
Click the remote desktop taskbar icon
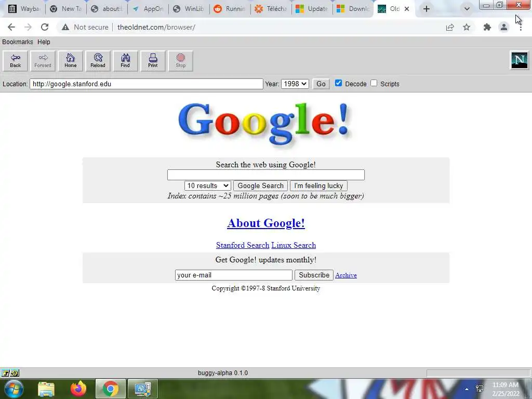[x=143, y=389]
